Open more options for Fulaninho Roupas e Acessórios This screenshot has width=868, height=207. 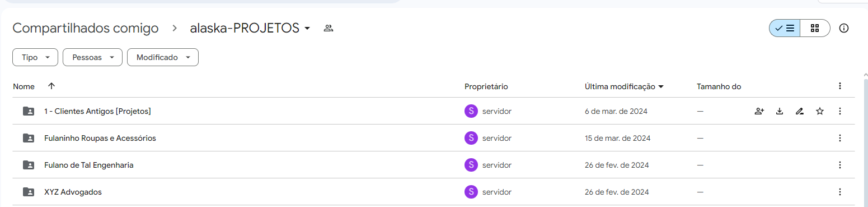coord(839,138)
